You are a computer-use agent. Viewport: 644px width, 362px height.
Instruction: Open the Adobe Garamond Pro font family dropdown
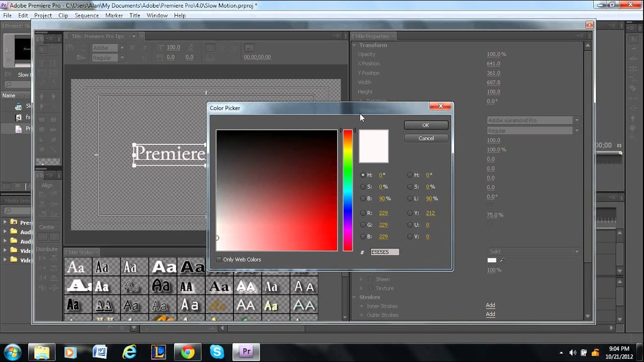click(x=533, y=120)
